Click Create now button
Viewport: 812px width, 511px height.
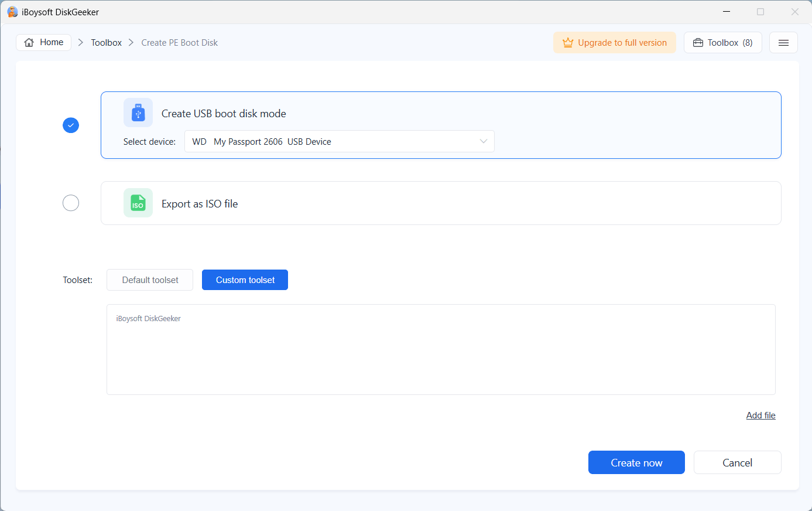point(636,462)
